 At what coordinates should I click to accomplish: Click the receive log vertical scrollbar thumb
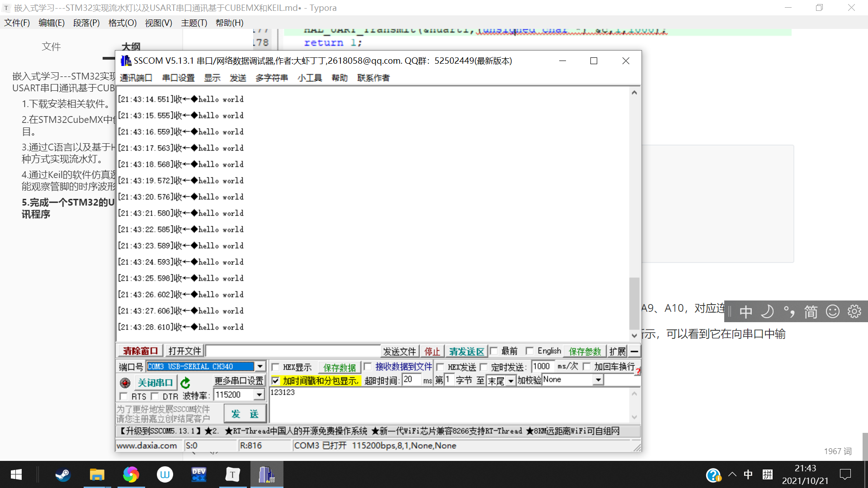coord(634,303)
